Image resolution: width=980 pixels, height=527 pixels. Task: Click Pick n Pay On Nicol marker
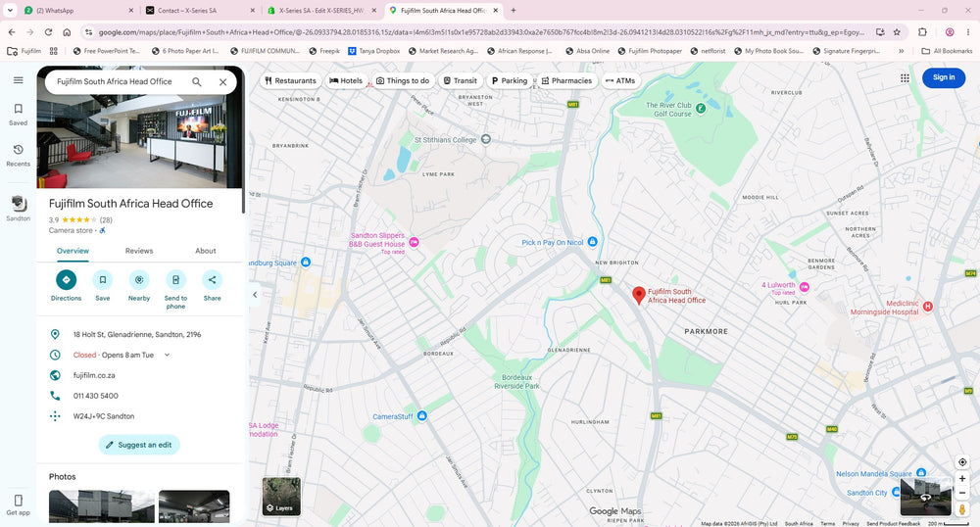click(593, 242)
